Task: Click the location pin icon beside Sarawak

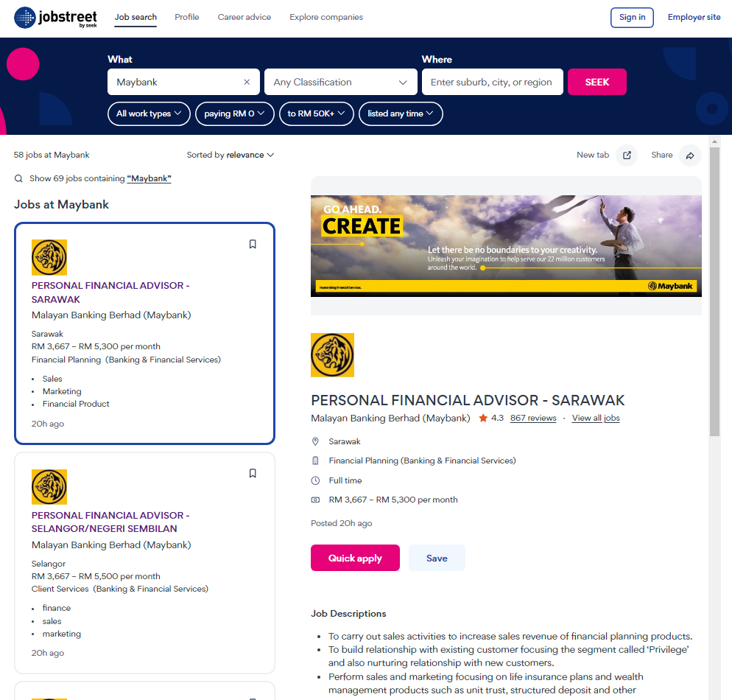Action: (316, 441)
